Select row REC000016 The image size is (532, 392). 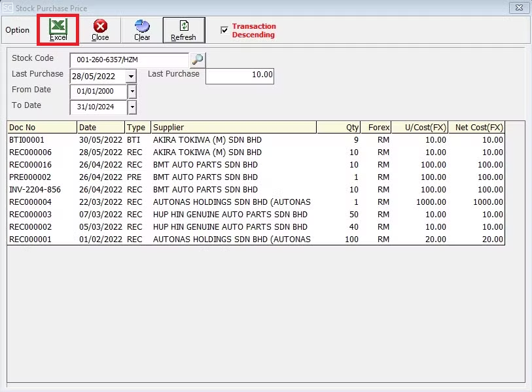[256, 165]
